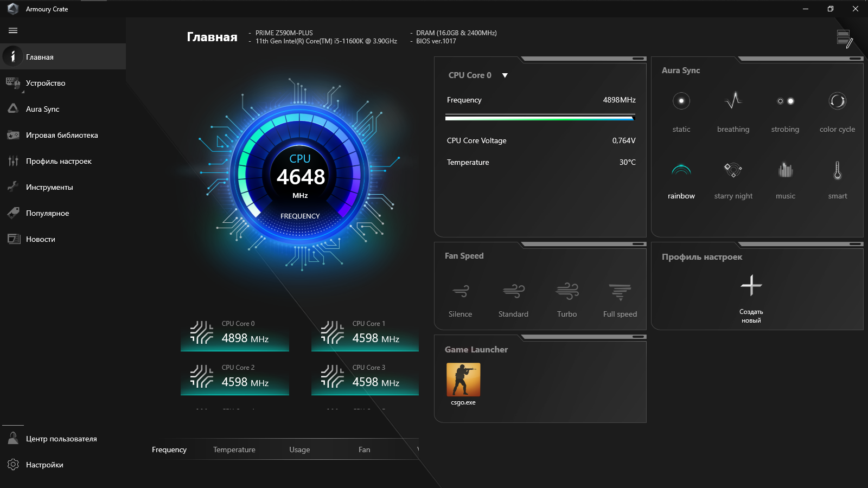868x488 pixels.
Task: Select the strobing lighting effect
Action: pyautogui.click(x=785, y=101)
